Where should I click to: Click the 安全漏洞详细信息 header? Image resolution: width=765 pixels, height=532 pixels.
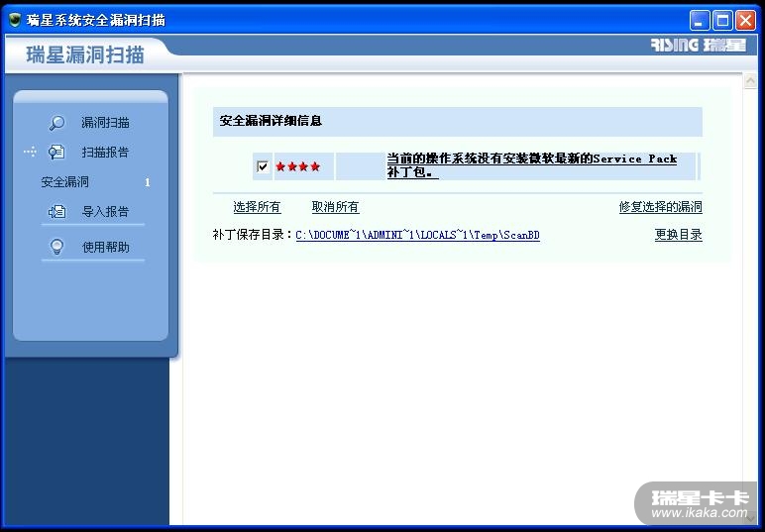pyautogui.click(x=271, y=121)
